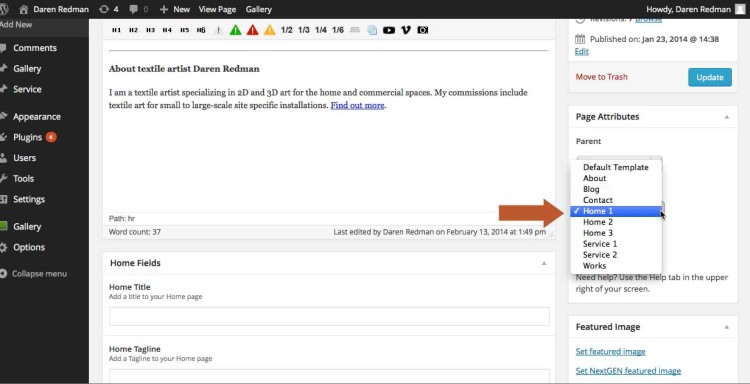
Task: Insert a 1/2 column shortcode
Action: [x=287, y=30]
